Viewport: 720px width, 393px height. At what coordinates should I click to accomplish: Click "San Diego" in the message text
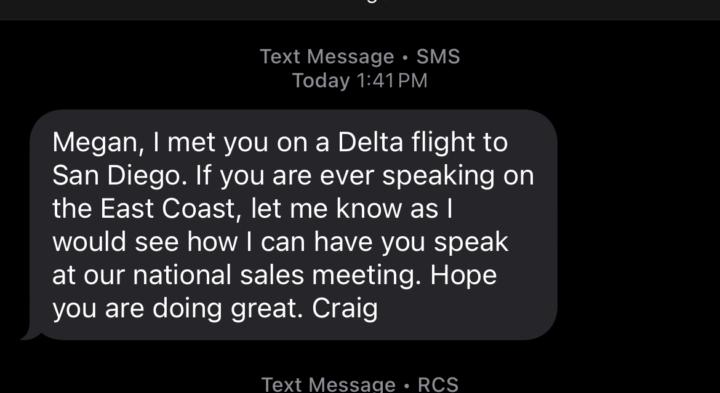117,176
